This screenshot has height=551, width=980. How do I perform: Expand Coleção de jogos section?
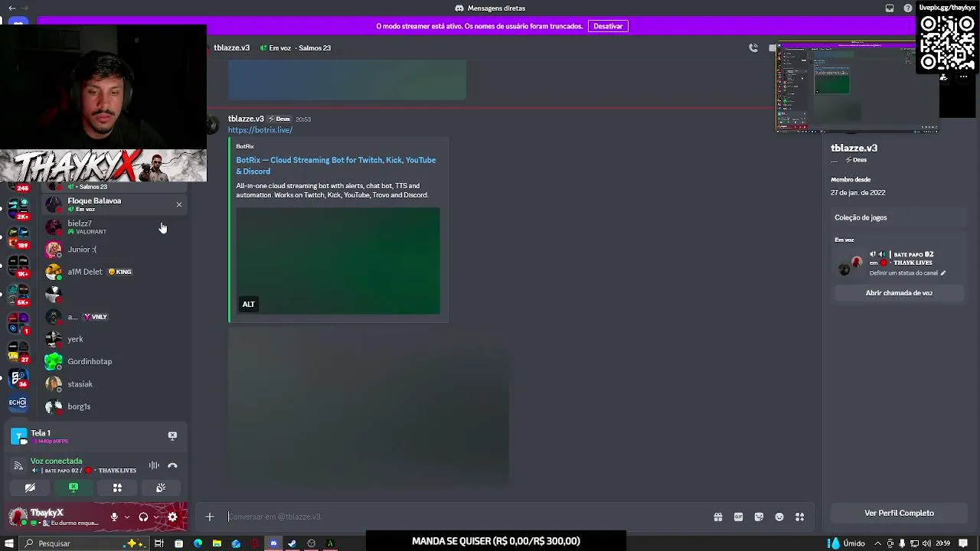(899, 218)
